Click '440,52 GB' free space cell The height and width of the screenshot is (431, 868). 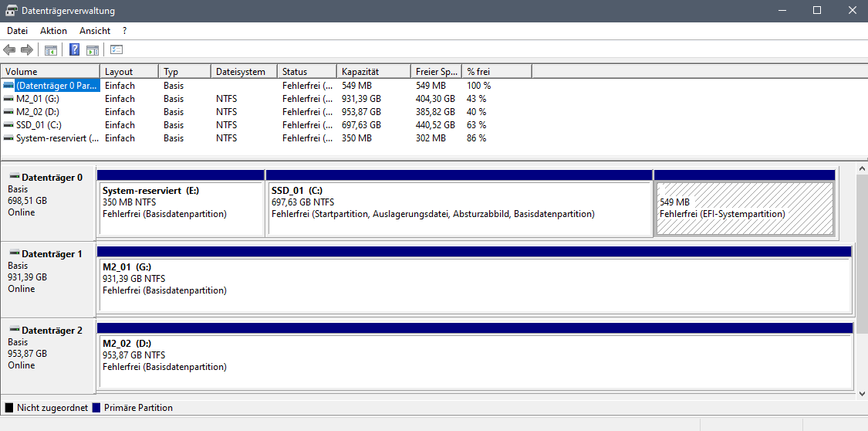(435, 125)
